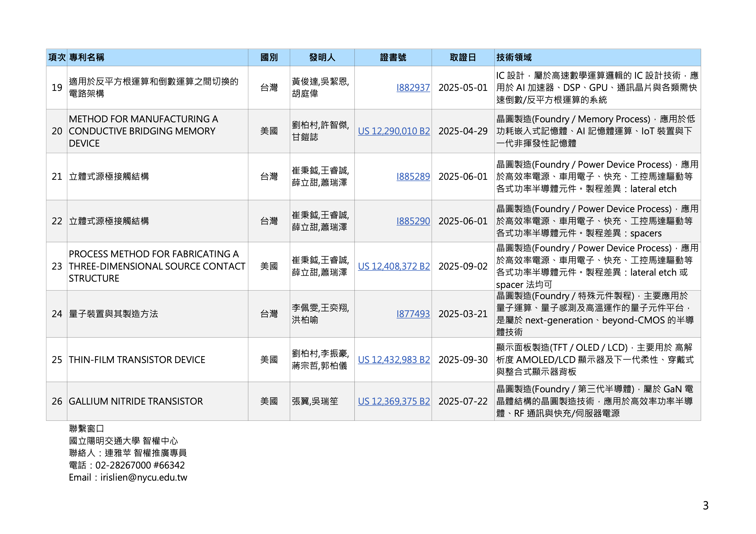Select the THIN-FILM TRANSISTOR DEVICE title cell
The height and width of the screenshot is (534, 756).
(x=137, y=360)
